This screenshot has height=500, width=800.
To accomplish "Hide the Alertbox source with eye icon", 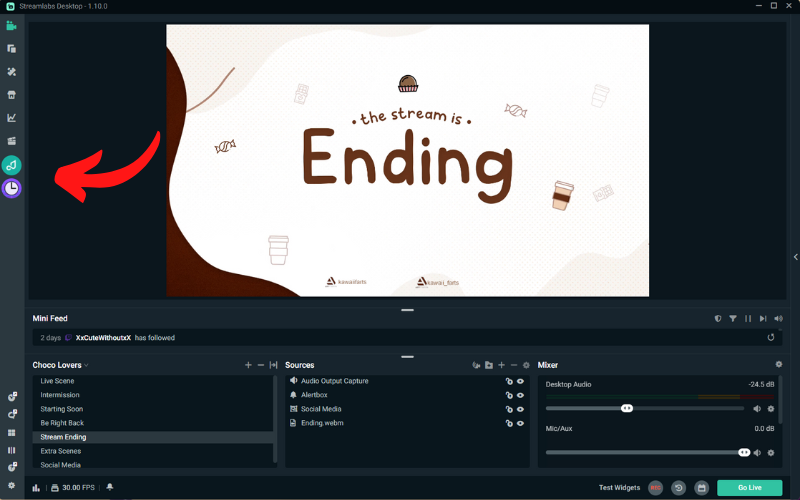I will pyautogui.click(x=521, y=395).
